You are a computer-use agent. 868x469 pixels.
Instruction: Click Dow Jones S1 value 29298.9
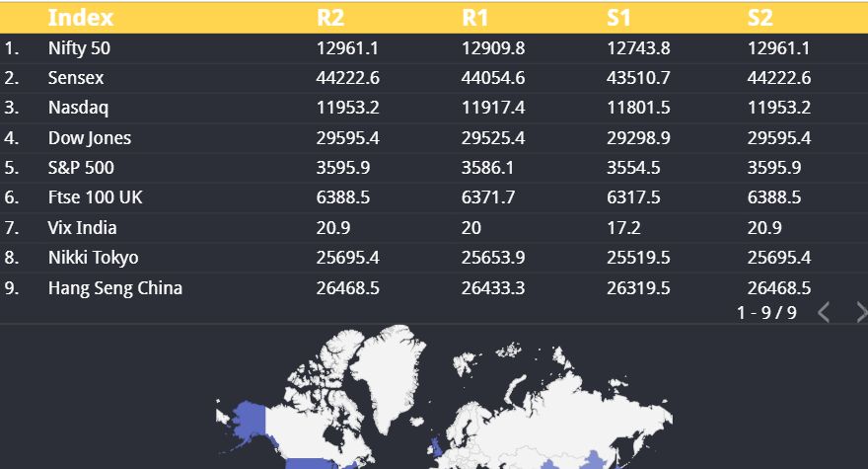[x=638, y=137]
